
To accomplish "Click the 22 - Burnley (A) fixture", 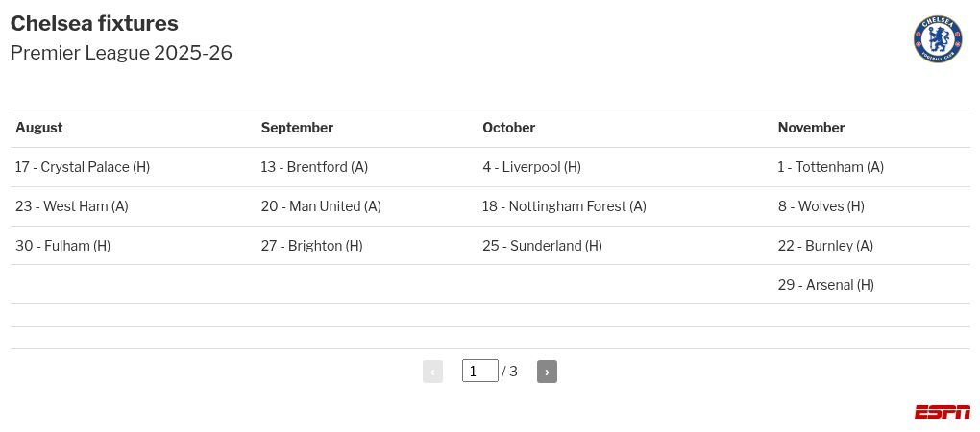I will pos(825,246).
